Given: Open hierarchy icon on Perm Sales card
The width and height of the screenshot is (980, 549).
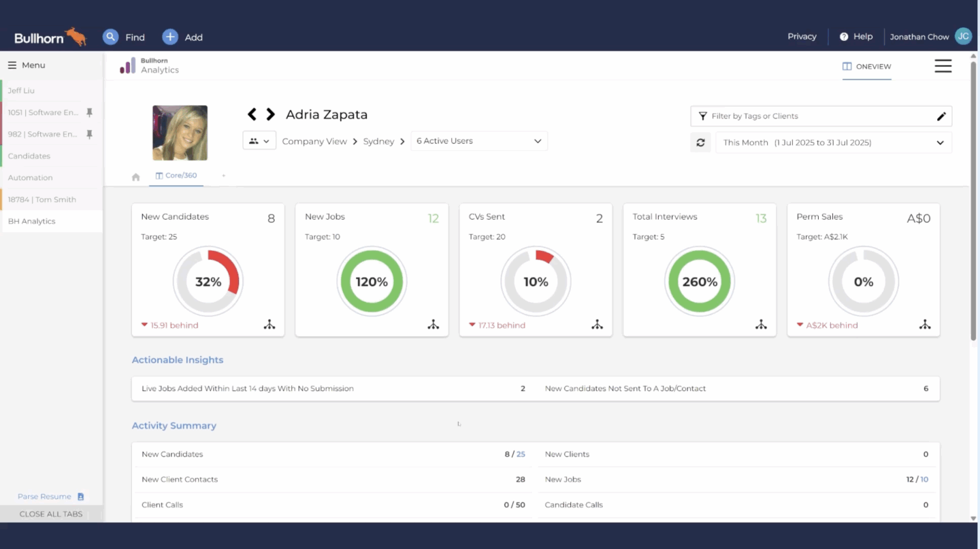Looking at the screenshot, I should click(x=925, y=325).
